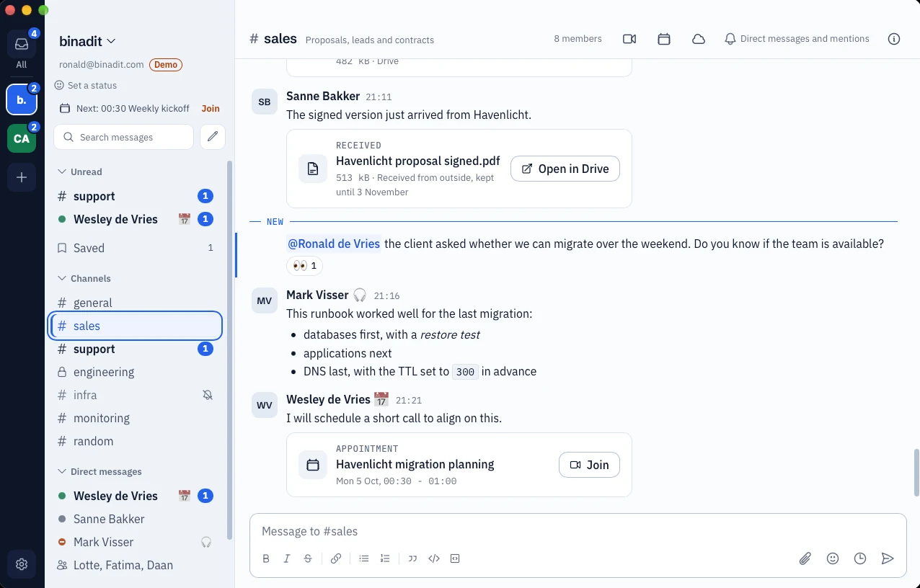Screen dimensions: 920x588
Task: Open settings via the gear icon
Action: (x=22, y=564)
